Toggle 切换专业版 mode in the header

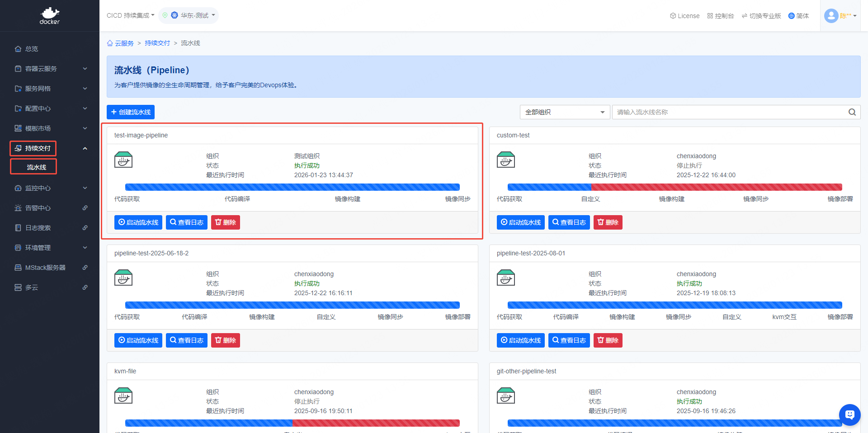pyautogui.click(x=761, y=16)
